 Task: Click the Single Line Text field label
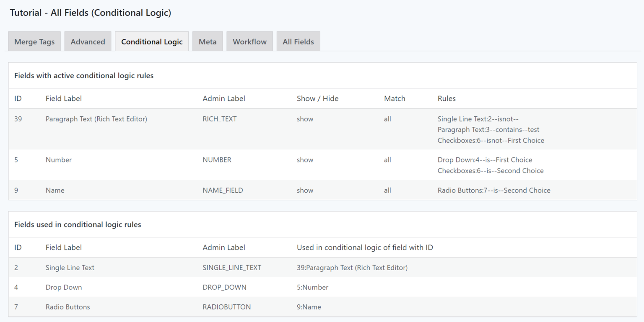point(70,267)
